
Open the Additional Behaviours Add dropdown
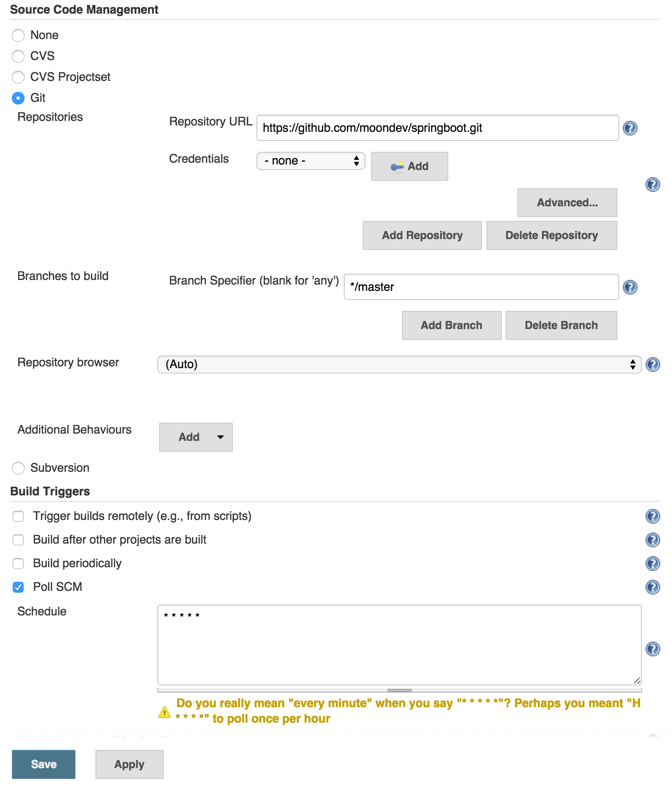click(x=196, y=437)
